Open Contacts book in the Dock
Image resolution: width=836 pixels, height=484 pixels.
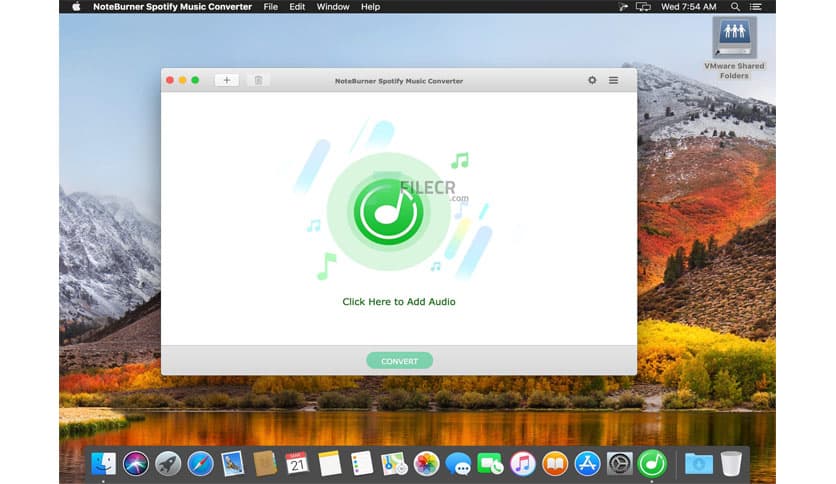pos(265,464)
